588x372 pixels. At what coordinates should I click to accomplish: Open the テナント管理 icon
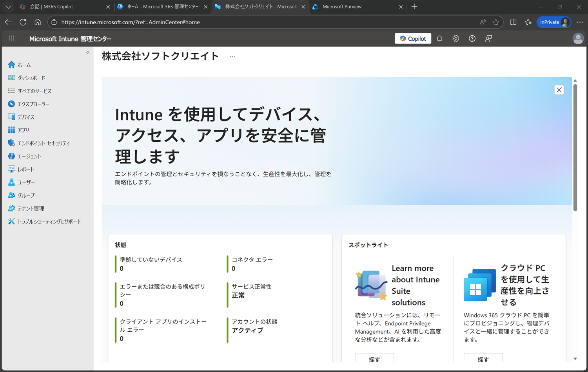click(x=11, y=208)
